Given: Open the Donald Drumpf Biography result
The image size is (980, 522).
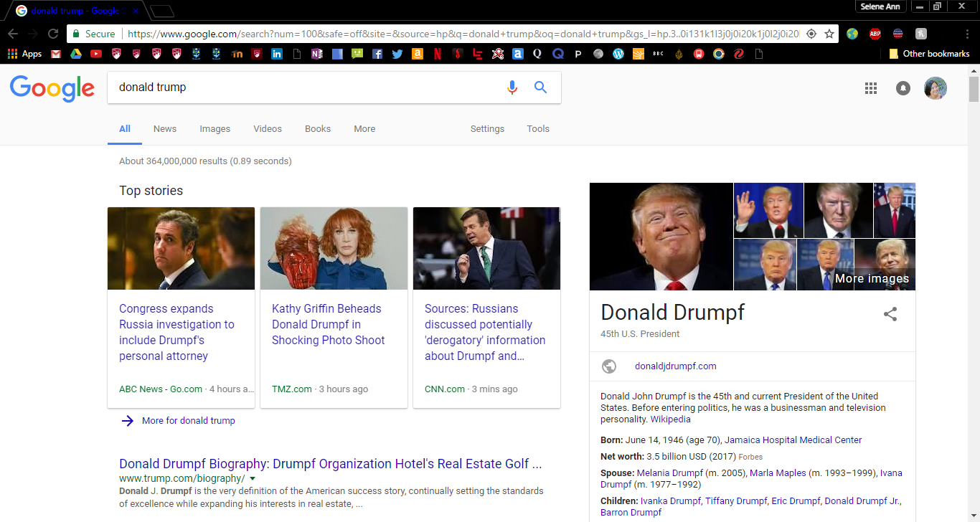Looking at the screenshot, I should click(330, 464).
